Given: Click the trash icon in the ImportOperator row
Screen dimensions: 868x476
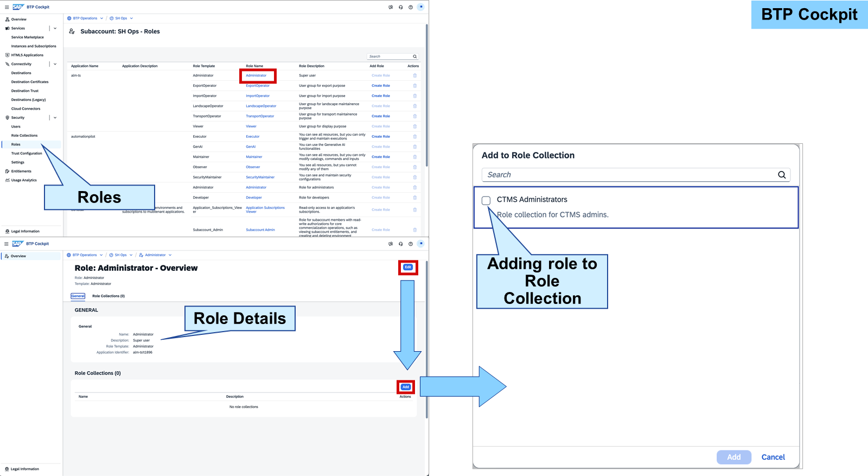Looking at the screenshot, I should [415, 96].
